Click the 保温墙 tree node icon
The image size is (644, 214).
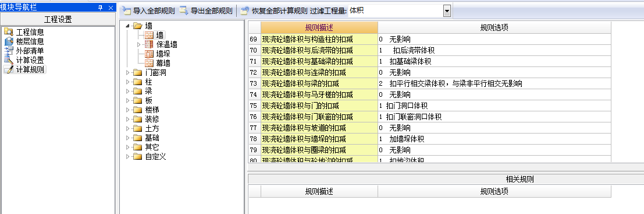[x=149, y=44]
